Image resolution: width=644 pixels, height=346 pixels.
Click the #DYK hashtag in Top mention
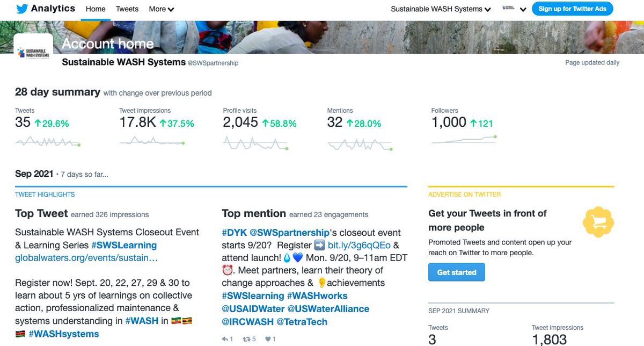[x=234, y=233]
